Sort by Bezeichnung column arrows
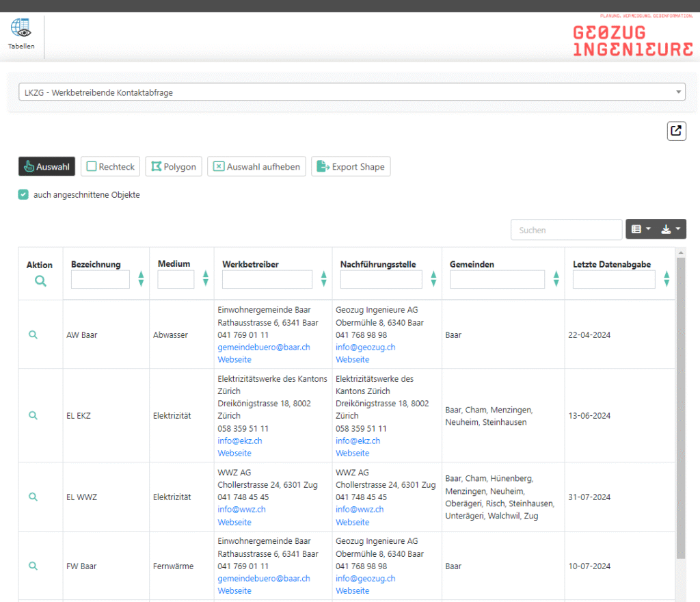The image size is (700, 602). click(x=141, y=279)
